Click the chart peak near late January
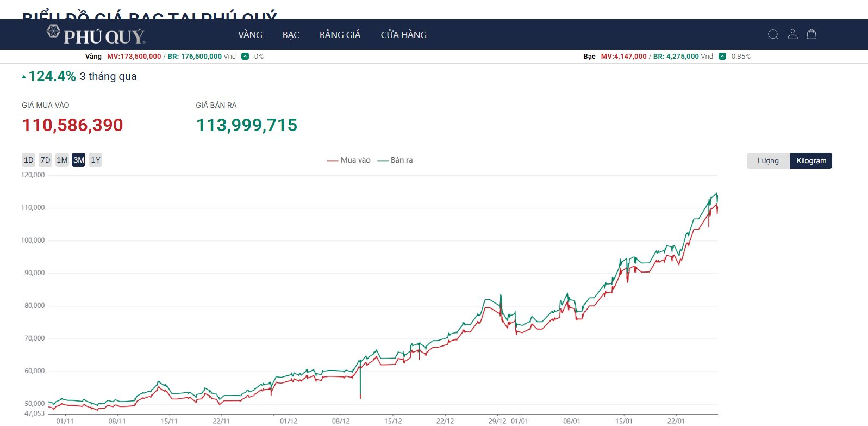This screenshot has width=868, height=426. click(716, 194)
